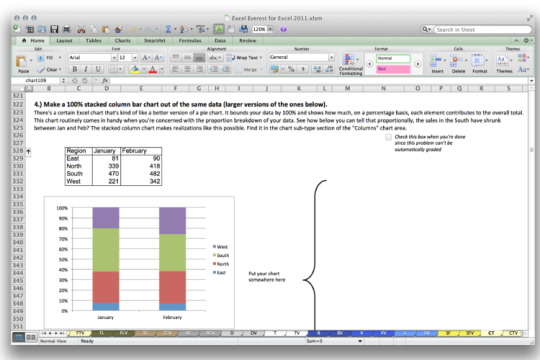Click the AutoSum sigma icon
This screenshot has width=540, height=360.
pos(168,29)
